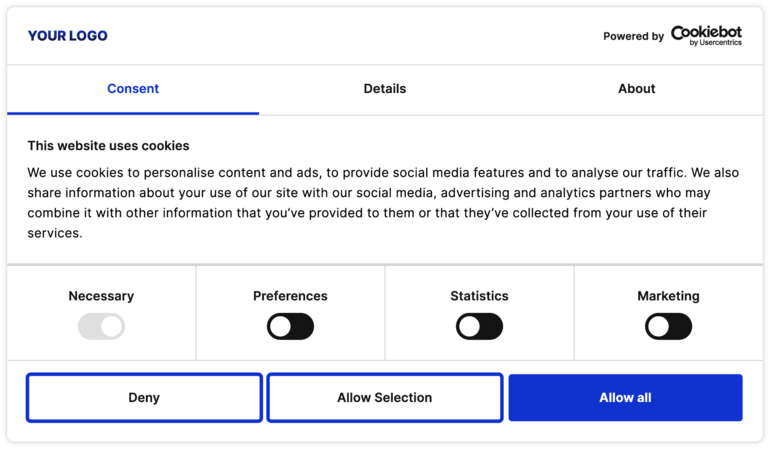Viewport: 770px width, 449px height.
Task: Click the cookie description paragraph text
Action: click(384, 202)
